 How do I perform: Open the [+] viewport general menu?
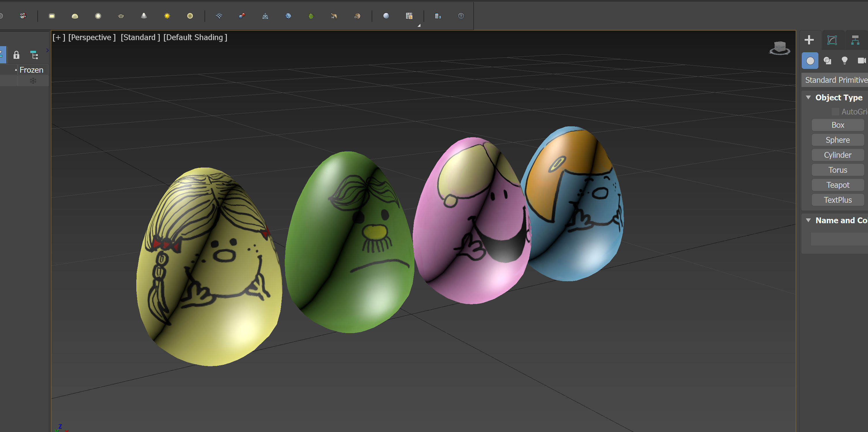tap(59, 37)
